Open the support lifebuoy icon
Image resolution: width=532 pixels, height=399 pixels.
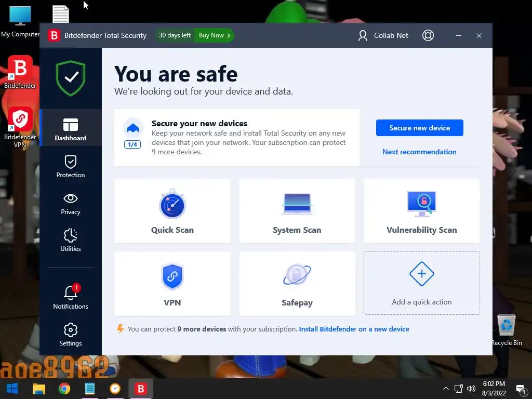(428, 35)
